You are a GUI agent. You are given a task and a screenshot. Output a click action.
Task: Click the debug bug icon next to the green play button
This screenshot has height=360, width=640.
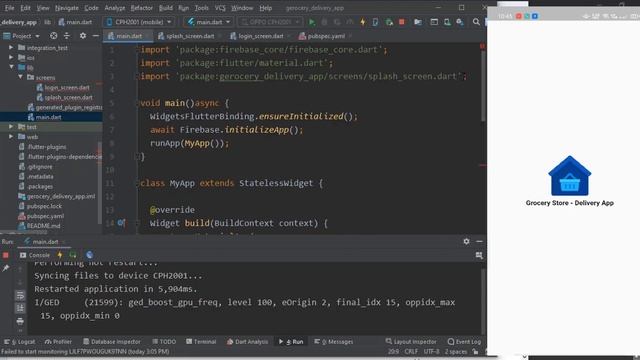click(324, 22)
